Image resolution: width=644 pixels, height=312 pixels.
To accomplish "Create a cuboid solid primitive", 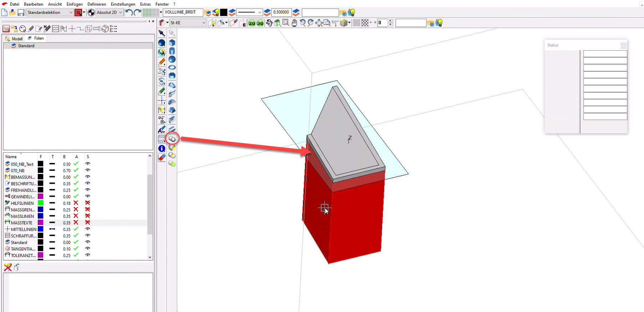I will click(x=172, y=42).
